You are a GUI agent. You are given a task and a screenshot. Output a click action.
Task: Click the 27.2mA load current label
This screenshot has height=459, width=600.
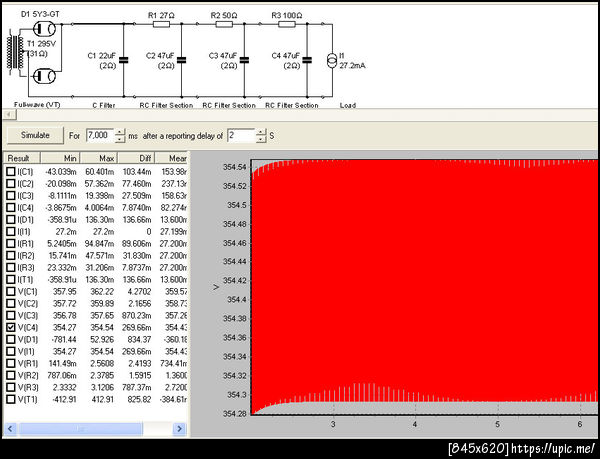(x=352, y=66)
